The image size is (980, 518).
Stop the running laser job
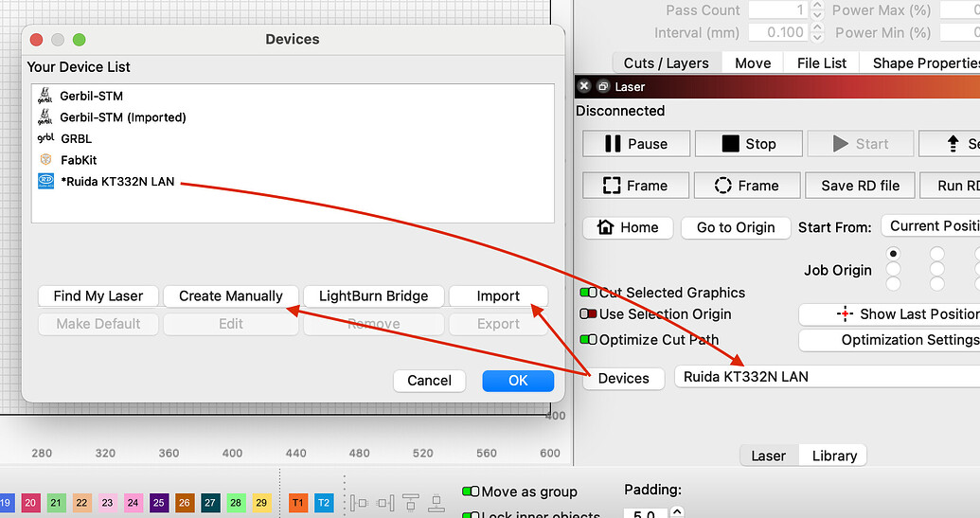pos(749,144)
